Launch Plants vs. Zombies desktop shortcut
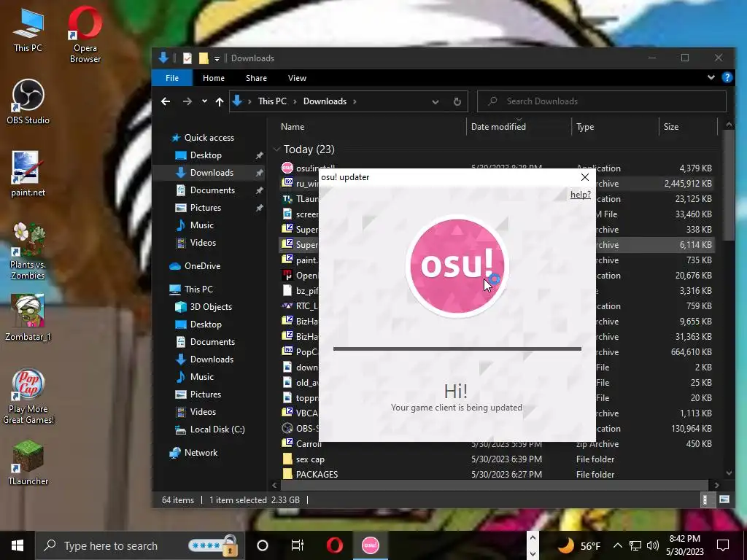 click(28, 251)
